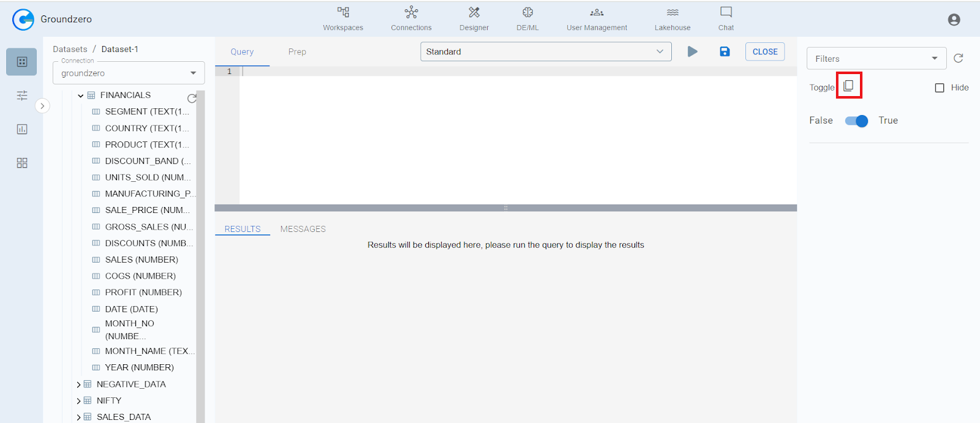Save the query using the floppy disk icon
980x423 pixels.
pyautogui.click(x=725, y=51)
